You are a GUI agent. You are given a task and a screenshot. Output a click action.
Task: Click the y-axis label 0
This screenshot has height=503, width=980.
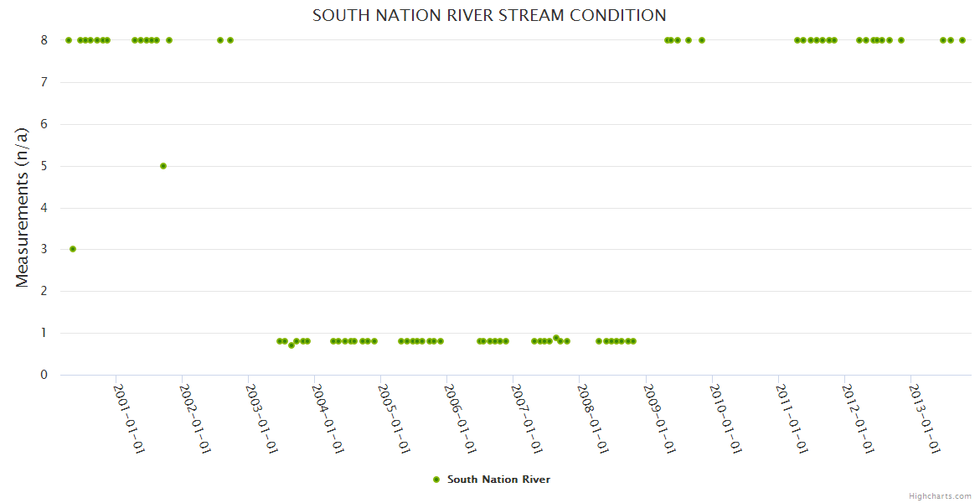pyautogui.click(x=44, y=375)
